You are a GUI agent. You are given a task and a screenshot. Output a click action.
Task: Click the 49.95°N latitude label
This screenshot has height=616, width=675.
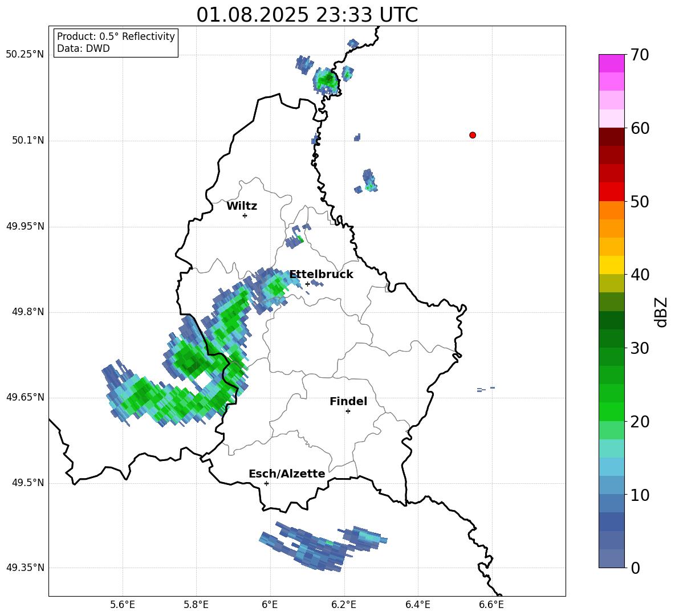[25, 226]
